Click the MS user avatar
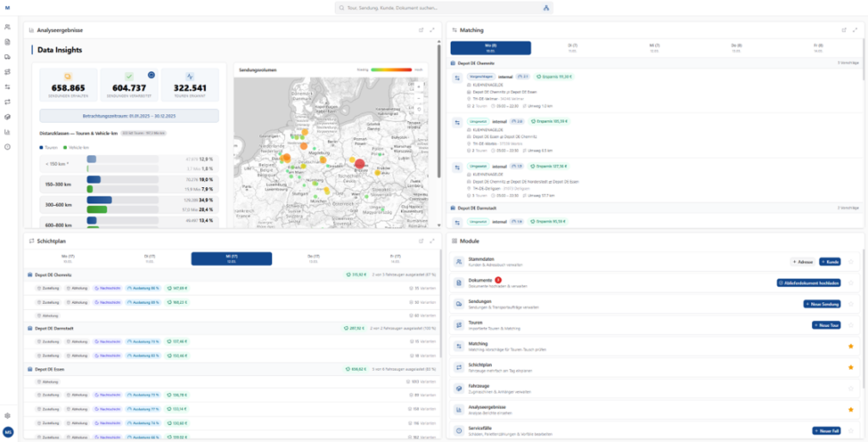Viewport: 868px width, 442px height. [8, 432]
